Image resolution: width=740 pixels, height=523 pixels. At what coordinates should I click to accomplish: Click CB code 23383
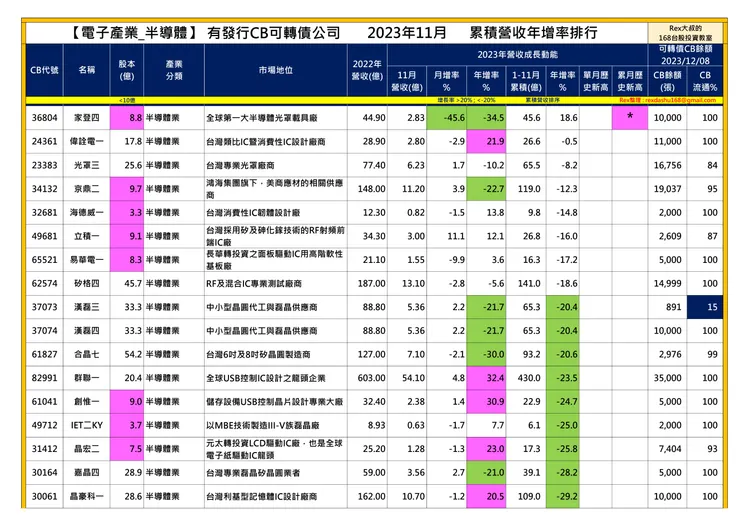44,165
